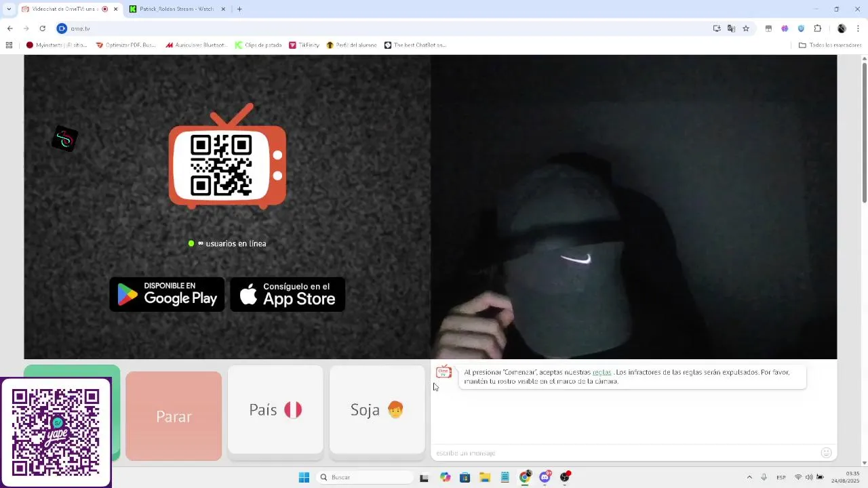Open the Soja gender selector
Image resolution: width=868 pixels, height=488 pixels.
coord(377,410)
